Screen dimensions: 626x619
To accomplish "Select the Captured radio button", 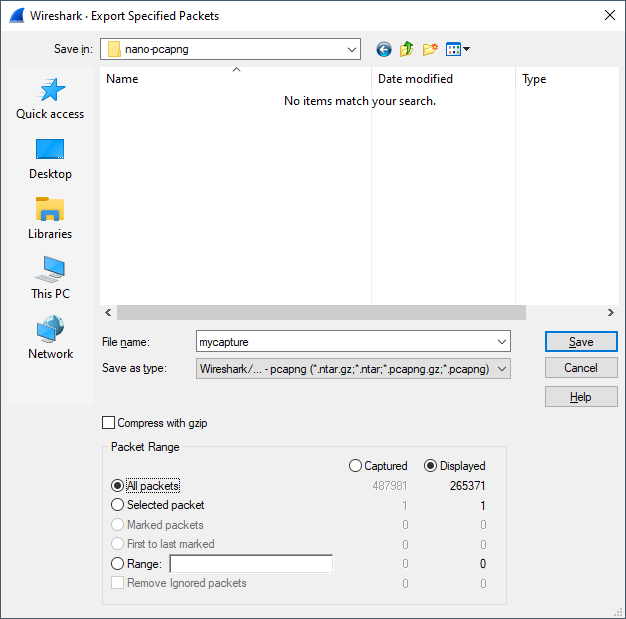I will pyautogui.click(x=355, y=466).
